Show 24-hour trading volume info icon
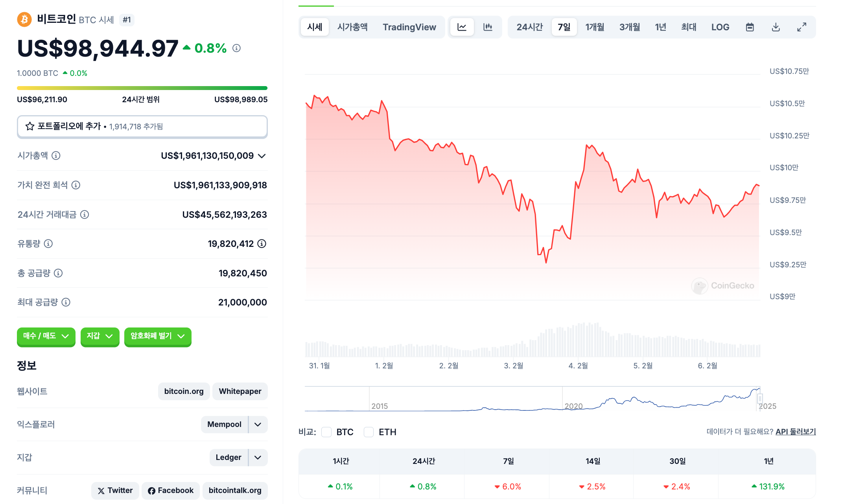855x504 pixels. 85,214
